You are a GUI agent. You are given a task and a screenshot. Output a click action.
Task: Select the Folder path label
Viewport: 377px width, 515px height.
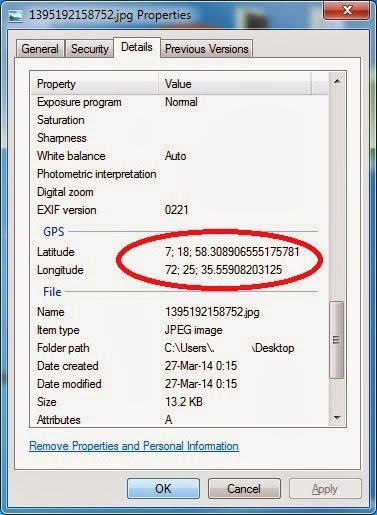[x=63, y=348]
